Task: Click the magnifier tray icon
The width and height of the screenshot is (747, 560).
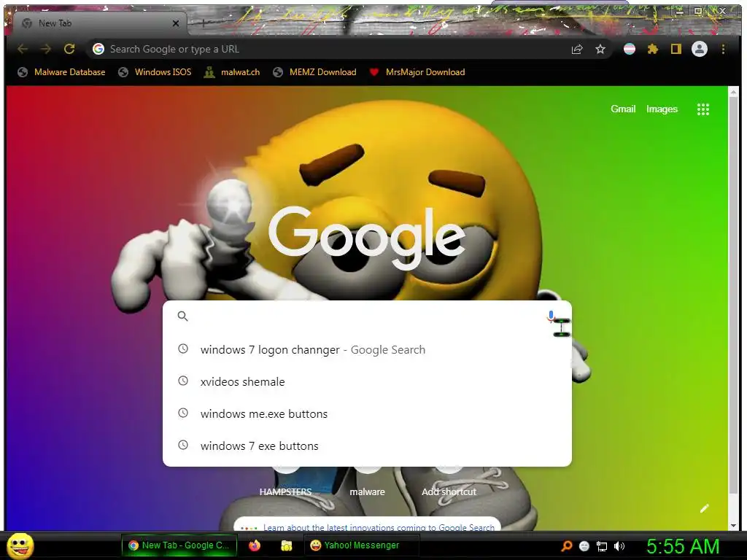Action: [x=566, y=546]
